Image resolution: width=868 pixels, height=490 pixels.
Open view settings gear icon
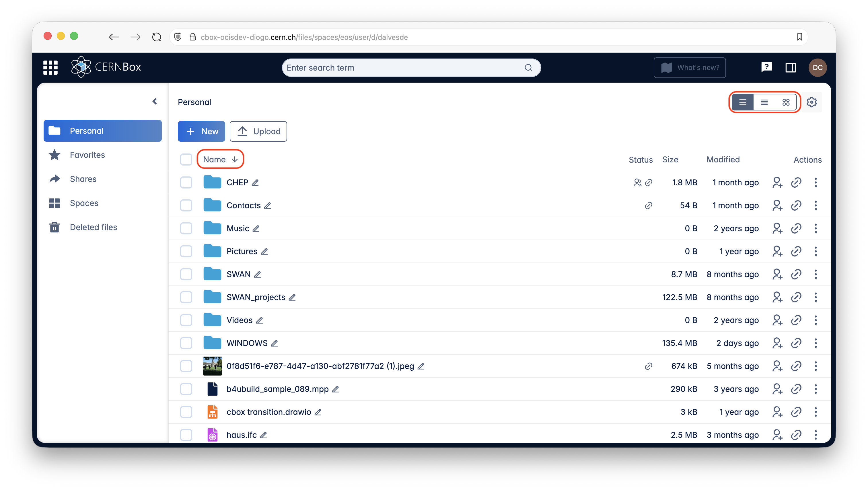pyautogui.click(x=811, y=102)
